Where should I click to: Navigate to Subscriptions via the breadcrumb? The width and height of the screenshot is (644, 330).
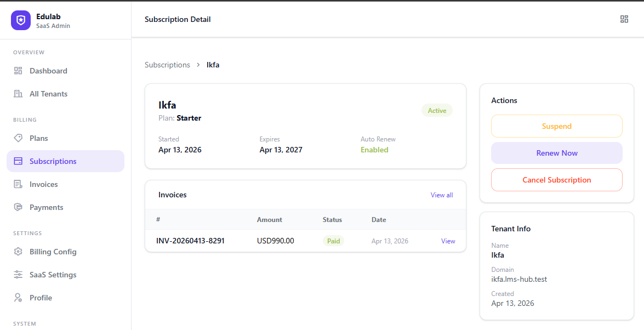[x=167, y=65]
